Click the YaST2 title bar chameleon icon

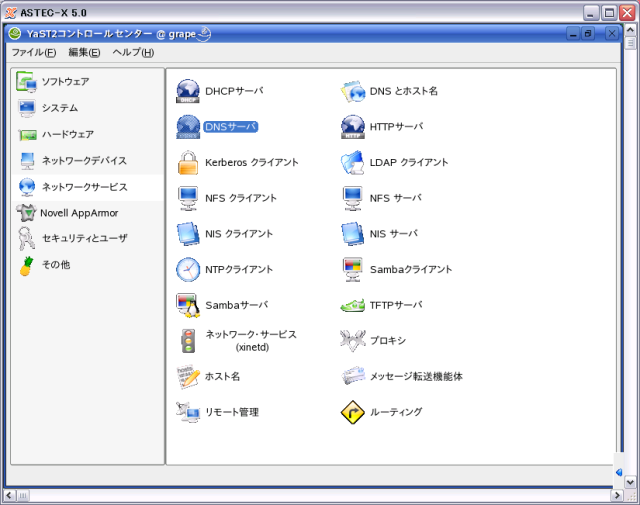coord(15,33)
